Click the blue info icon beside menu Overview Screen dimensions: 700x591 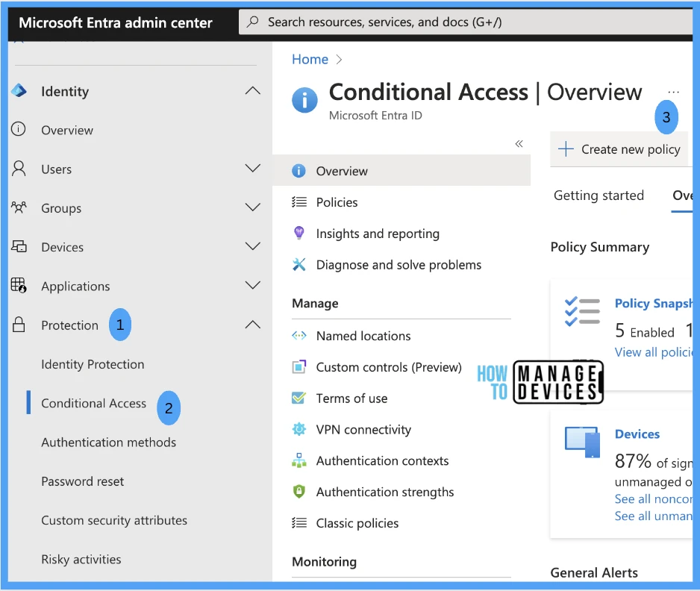click(x=299, y=171)
